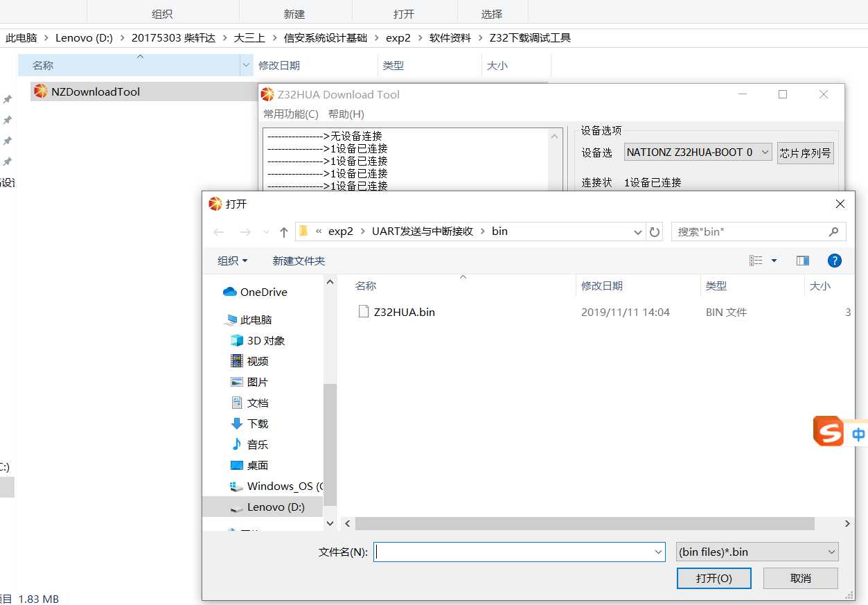Open 视频 folder in sidebar
Screen dimensions: 868x605
pos(249,361)
